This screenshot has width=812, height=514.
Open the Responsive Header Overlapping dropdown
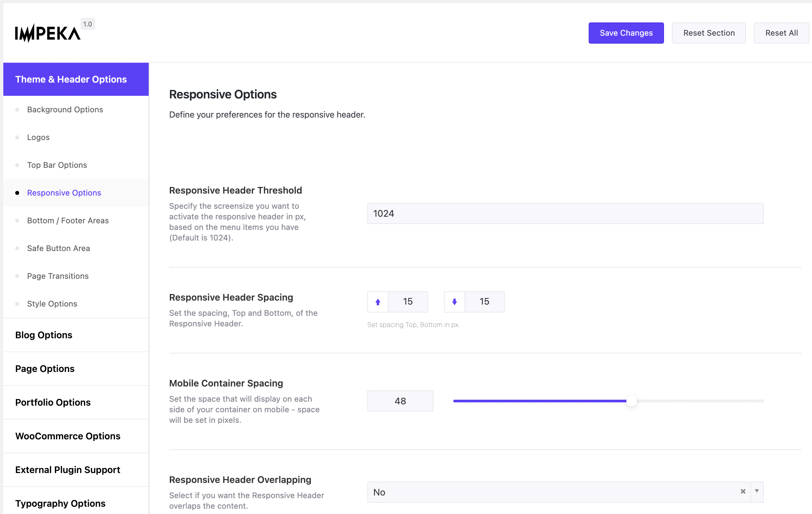click(757, 492)
